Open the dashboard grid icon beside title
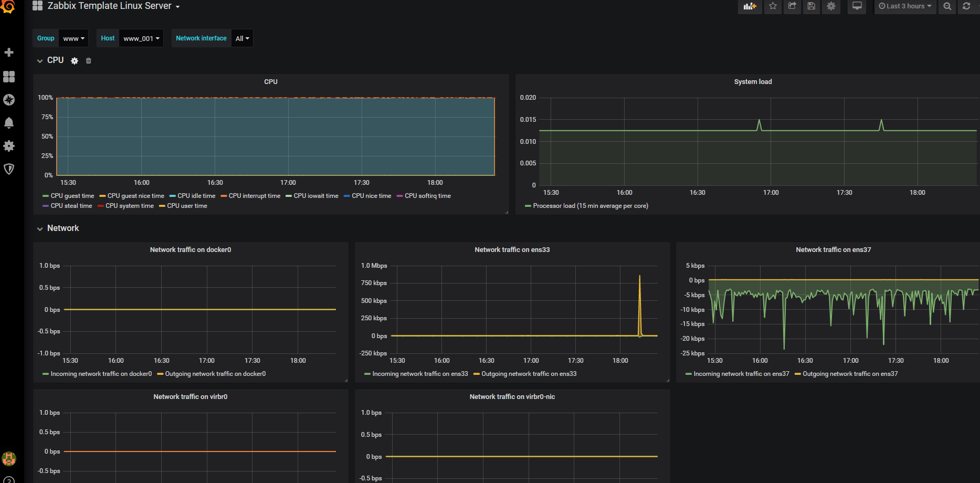Viewport: 980px width, 483px height. point(37,6)
